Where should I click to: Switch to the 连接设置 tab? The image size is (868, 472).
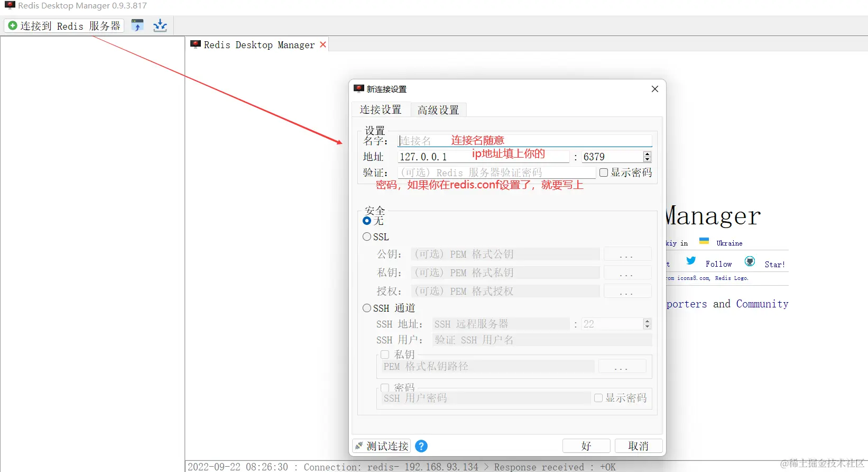[x=381, y=110]
